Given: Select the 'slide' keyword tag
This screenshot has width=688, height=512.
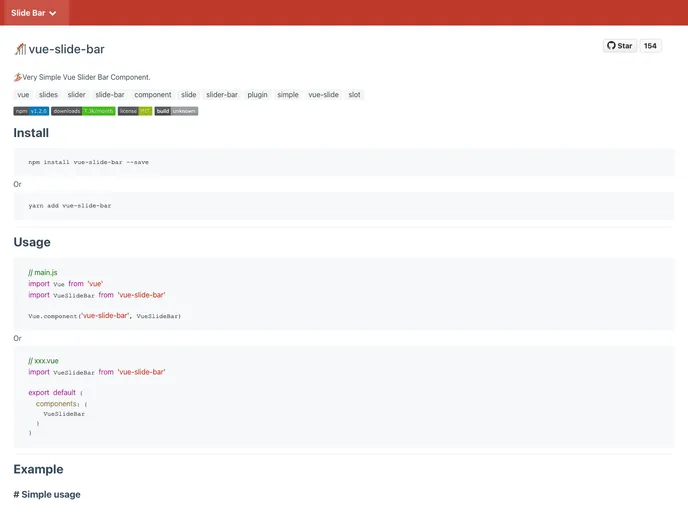Looking at the screenshot, I should (x=189, y=95).
